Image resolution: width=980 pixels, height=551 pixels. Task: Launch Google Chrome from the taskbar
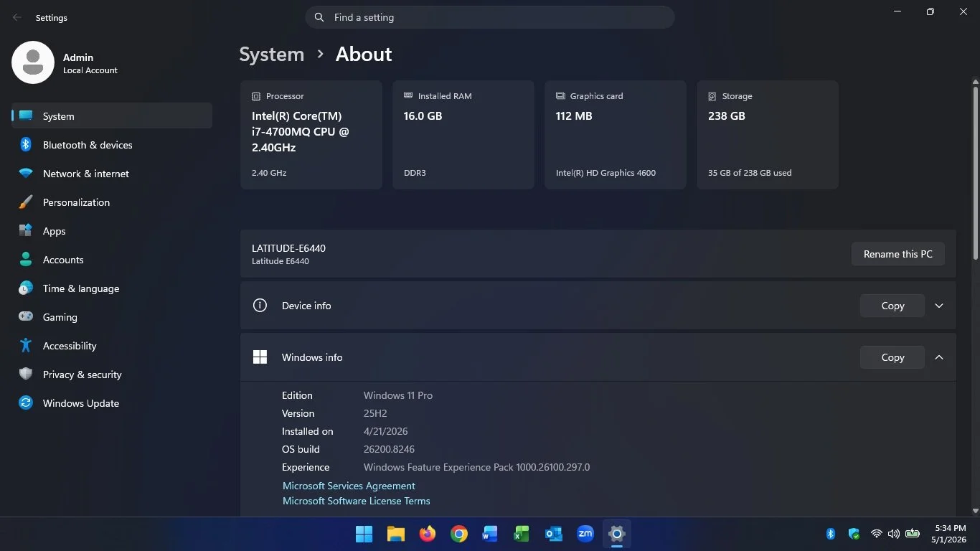(459, 534)
